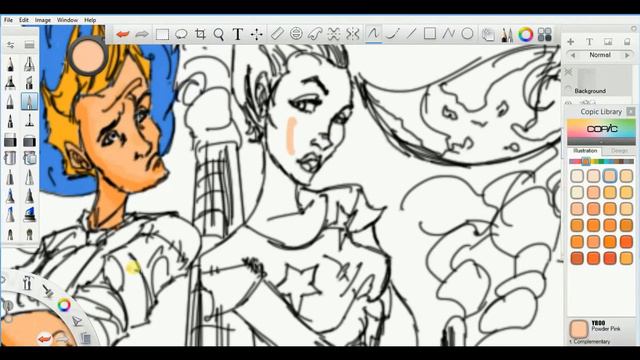Select the Oval draw style
The height and width of the screenshot is (360, 640).
467,33
